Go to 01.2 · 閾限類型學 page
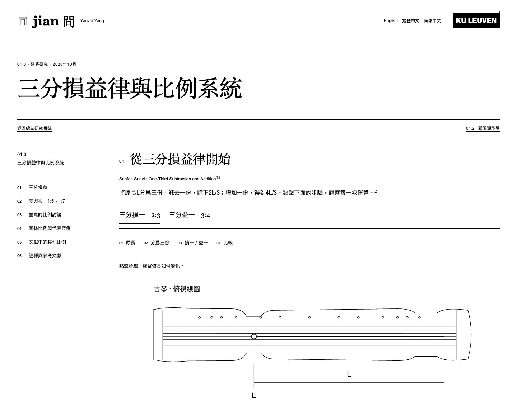This screenshot has height=420, width=517. 483,128
